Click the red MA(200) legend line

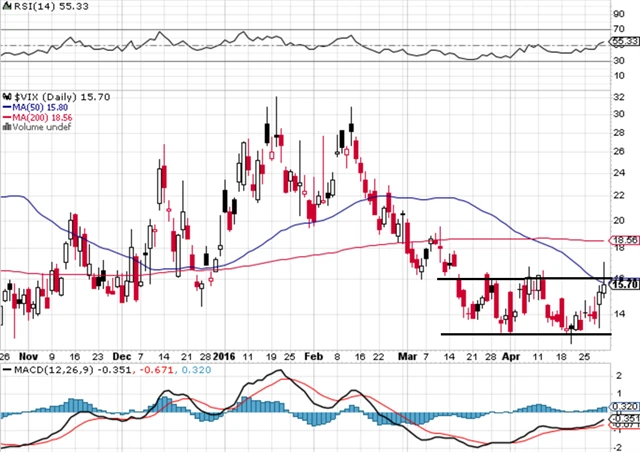pos(7,116)
